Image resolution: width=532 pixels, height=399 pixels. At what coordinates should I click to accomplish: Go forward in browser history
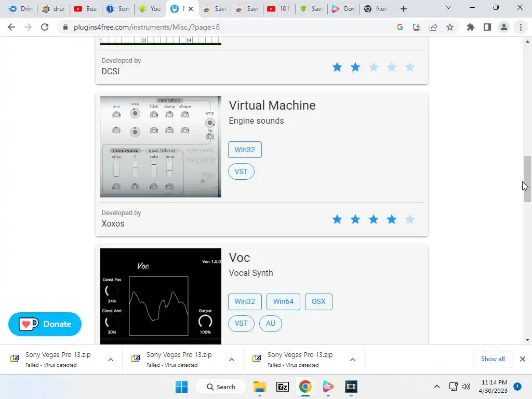[x=28, y=27]
